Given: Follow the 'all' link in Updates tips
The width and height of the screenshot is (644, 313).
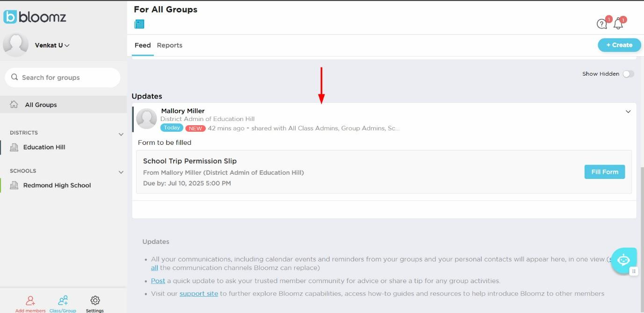Looking at the screenshot, I should click(154, 268).
